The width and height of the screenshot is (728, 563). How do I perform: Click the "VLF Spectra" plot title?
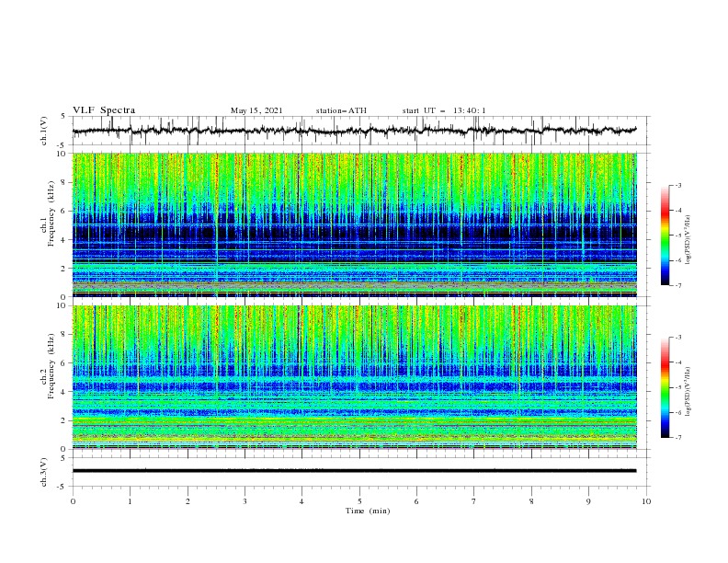point(104,110)
